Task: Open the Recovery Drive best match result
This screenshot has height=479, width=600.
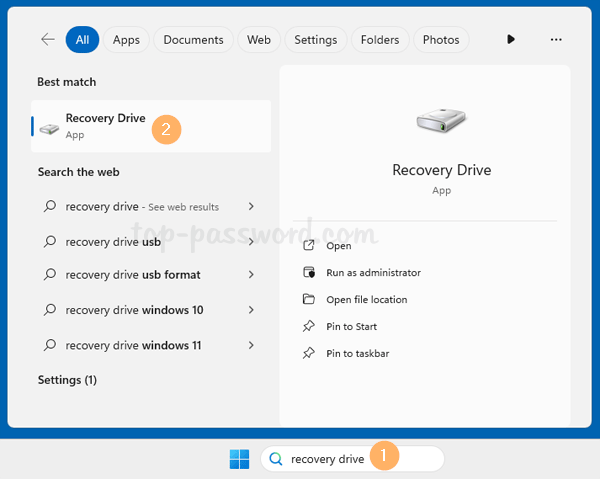Action: coord(105,126)
